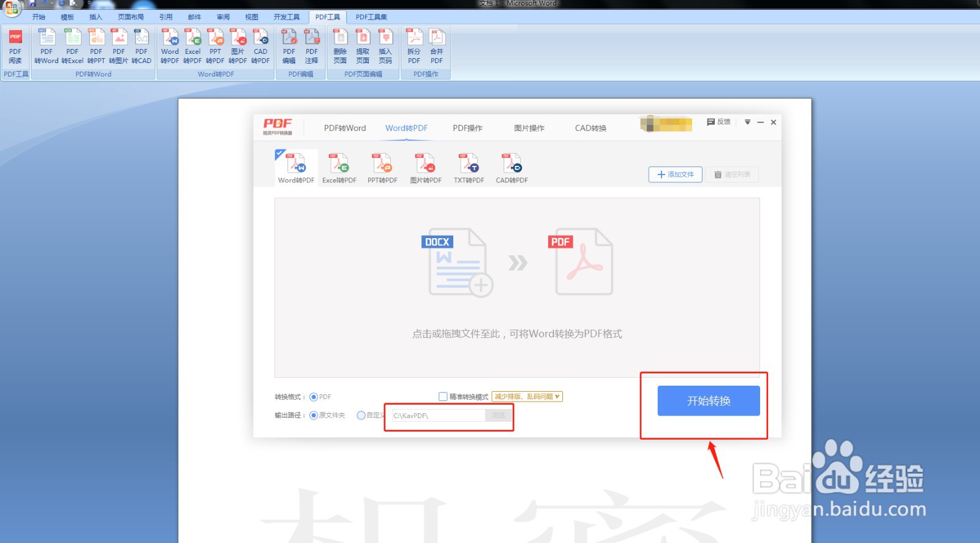Select PDF conversion format radio button
The height and width of the screenshot is (543, 980).
(314, 397)
